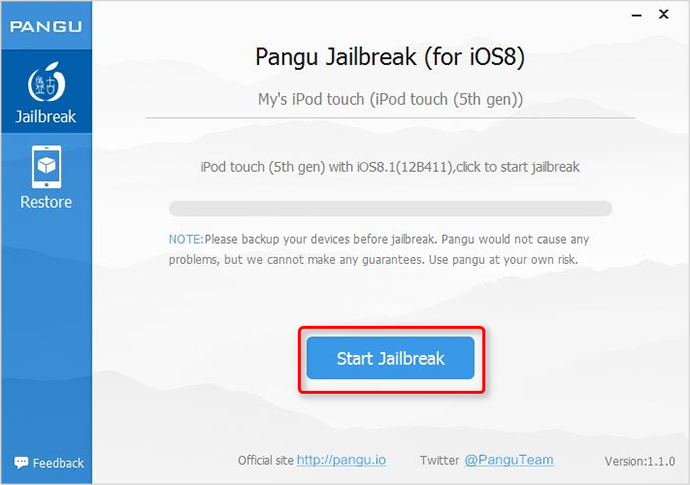This screenshot has height=485, width=690.
Task: Click the empty jailbreak progress bar
Action: point(390,209)
